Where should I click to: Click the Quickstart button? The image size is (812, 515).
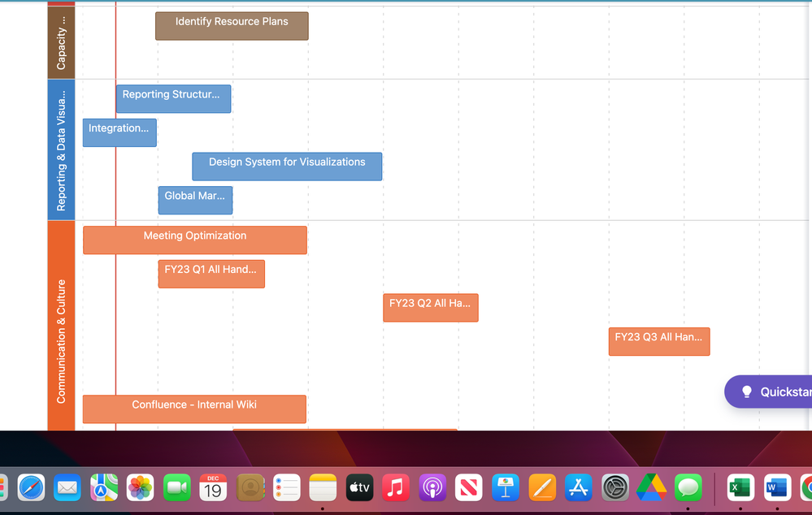tap(775, 392)
